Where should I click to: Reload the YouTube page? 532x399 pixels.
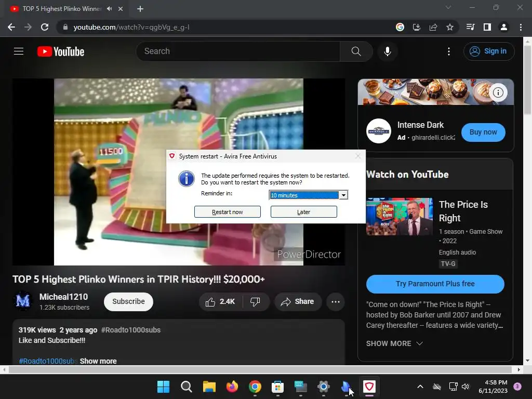45,27
